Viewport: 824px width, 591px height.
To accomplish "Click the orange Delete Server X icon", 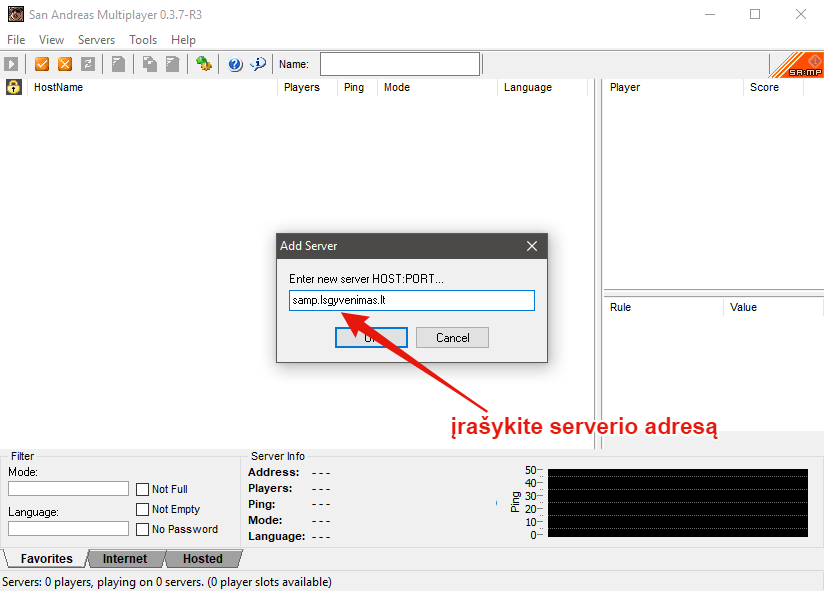I will click(65, 64).
